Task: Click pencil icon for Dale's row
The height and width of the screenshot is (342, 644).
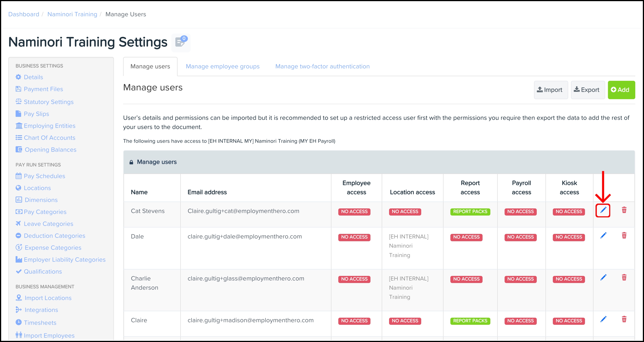Action: tap(603, 235)
